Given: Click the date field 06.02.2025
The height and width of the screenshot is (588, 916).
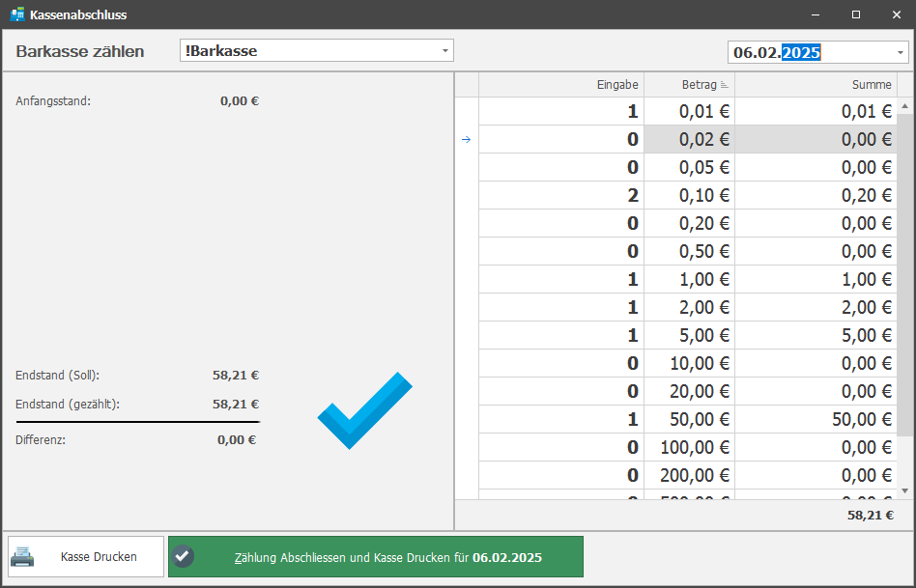Looking at the screenshot, I should [817, 52].
